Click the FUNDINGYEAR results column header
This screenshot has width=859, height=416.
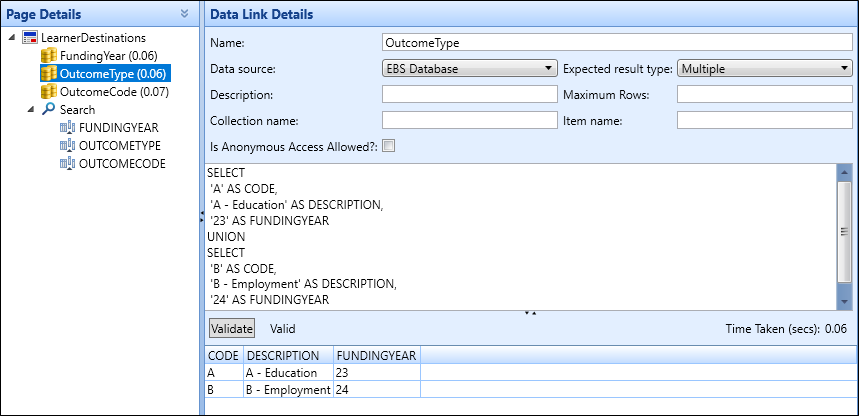tap(376, 355)
